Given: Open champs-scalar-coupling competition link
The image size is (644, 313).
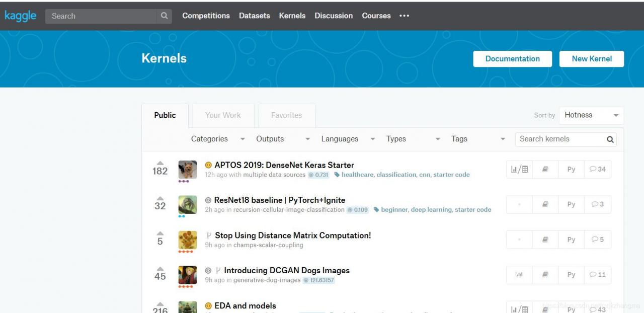Looking at the screenshot, I should pos(268,245).
